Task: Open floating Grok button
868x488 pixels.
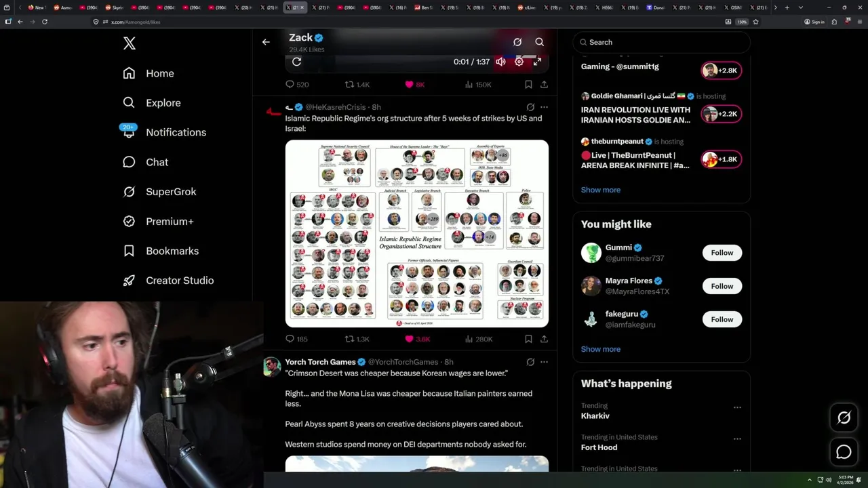Action: 844,418
